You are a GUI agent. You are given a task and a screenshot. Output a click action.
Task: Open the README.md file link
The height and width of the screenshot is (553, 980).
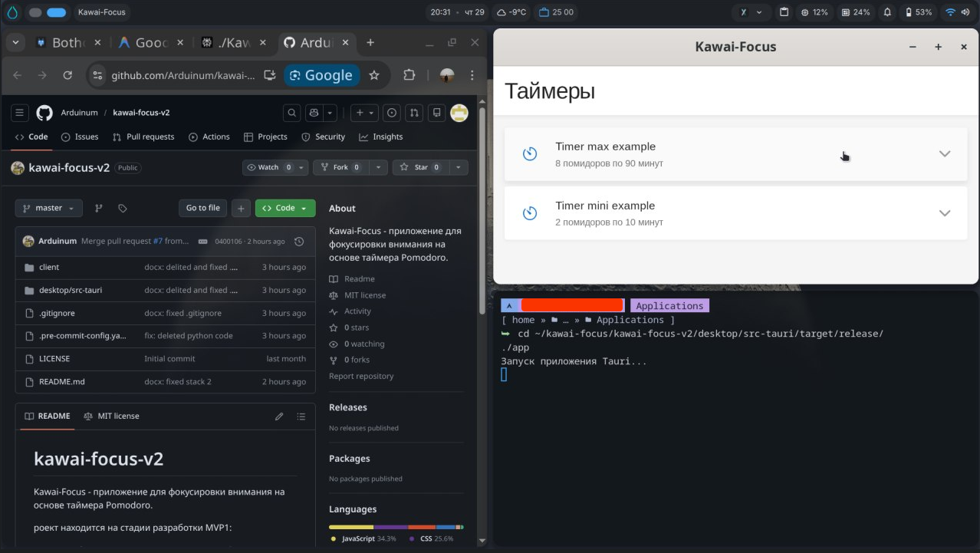[61, 382]
